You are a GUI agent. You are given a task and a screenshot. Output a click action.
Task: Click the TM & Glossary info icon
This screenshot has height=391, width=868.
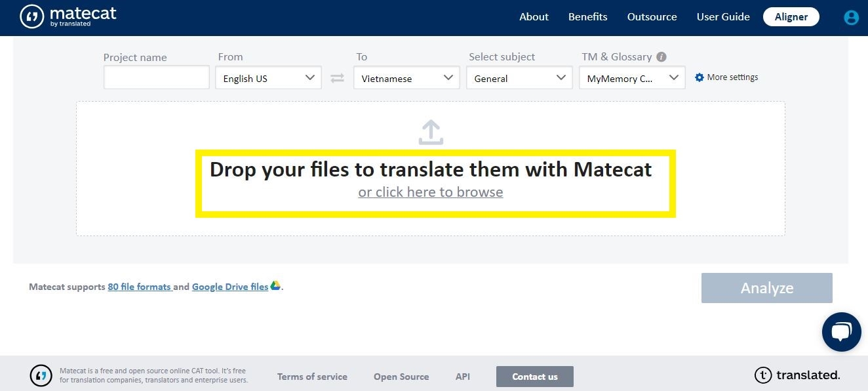661,57
